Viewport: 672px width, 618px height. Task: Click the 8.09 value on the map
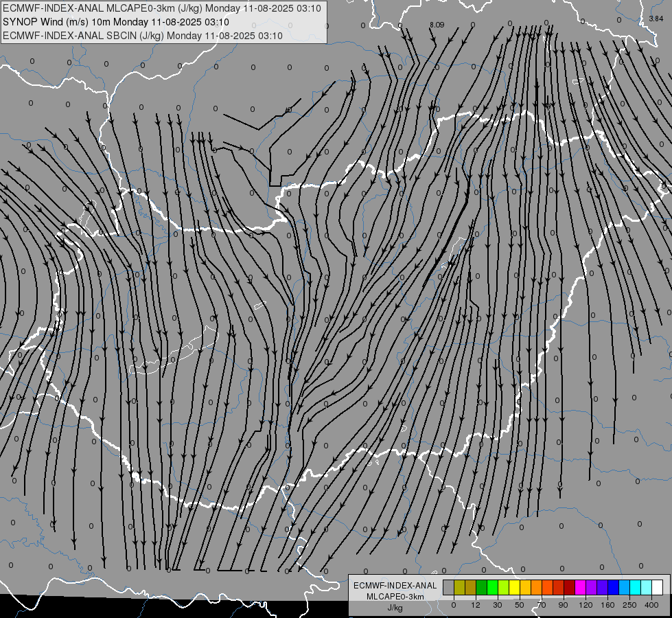click(437, 25)
